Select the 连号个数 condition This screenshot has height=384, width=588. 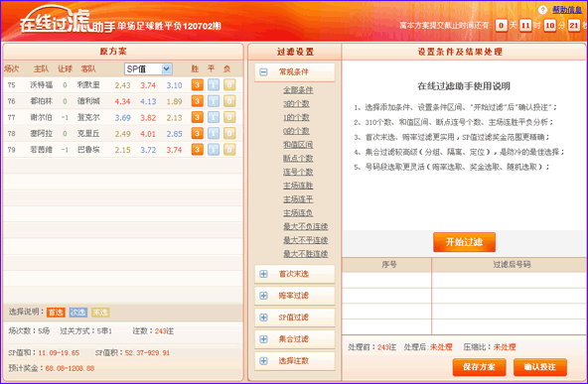click(x=298, y=172)
